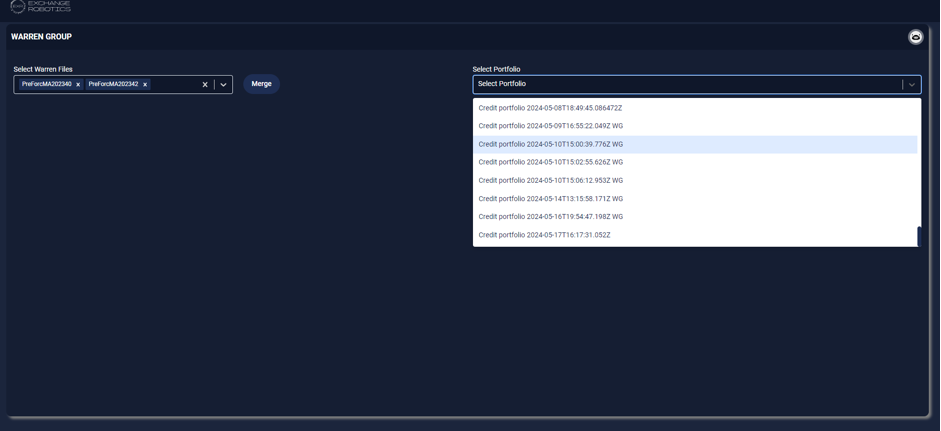Click the Exchange Robotics logo

point(41,7)
